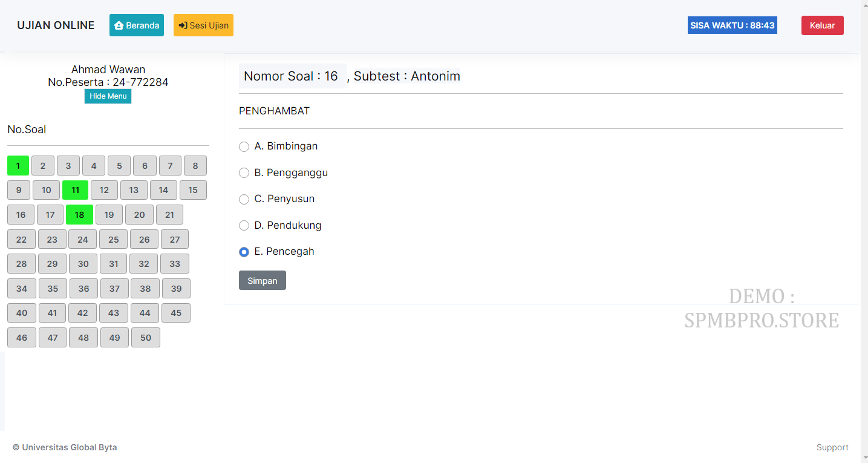Open answered question number 18
This screenshot has width=868, height=463.
click(79, 215)
